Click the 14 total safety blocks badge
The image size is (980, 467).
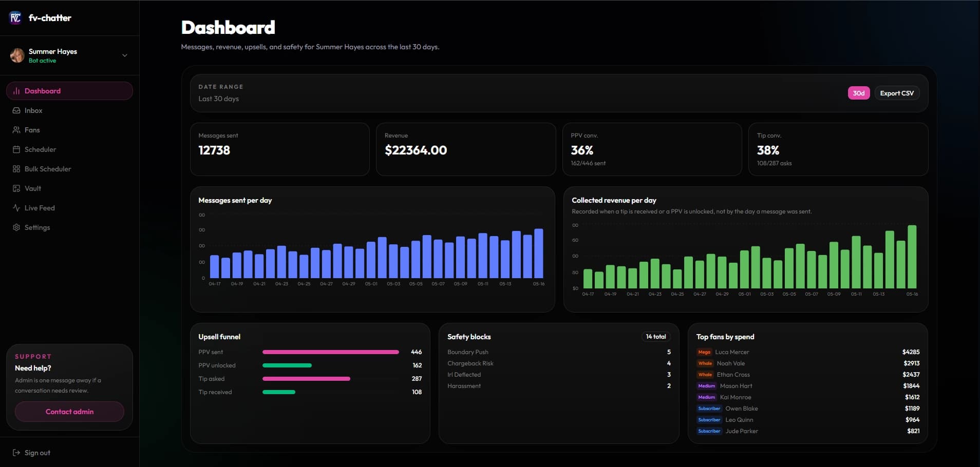coord(656,337)
